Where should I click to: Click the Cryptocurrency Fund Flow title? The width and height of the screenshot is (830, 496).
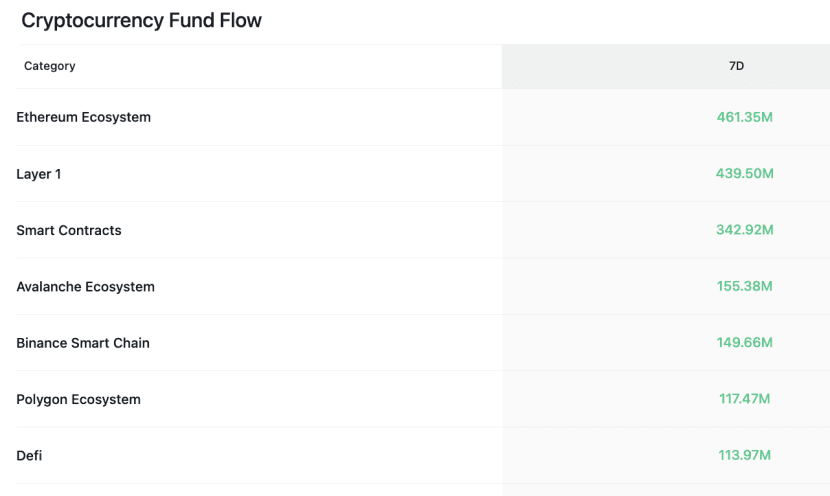141,21
